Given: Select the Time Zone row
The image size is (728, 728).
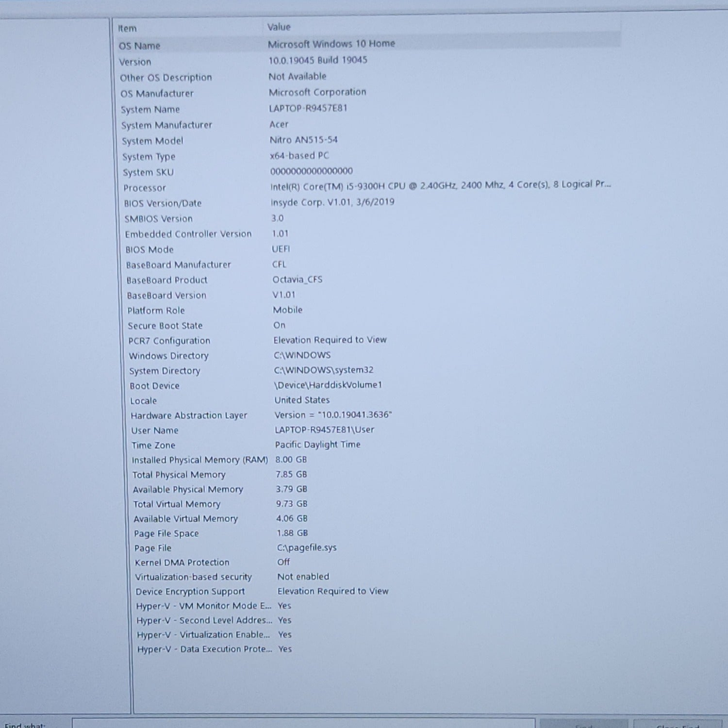Looking at the screenshot, I should coord(153,445).
